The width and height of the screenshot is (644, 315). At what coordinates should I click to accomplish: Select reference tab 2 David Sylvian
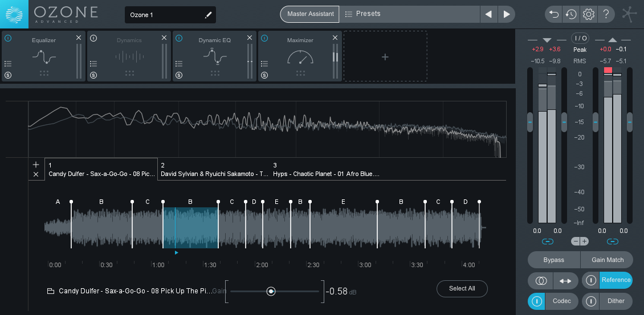tap(214, 170)
